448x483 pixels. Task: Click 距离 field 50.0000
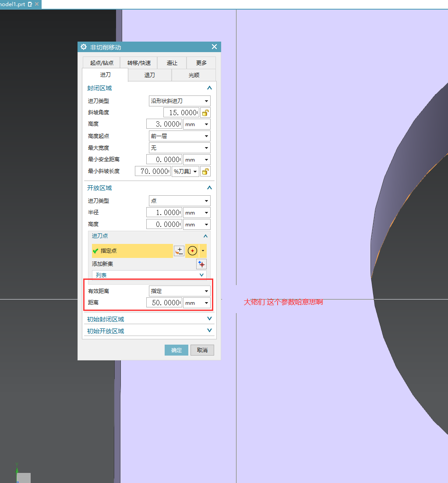tap(164, 303)
